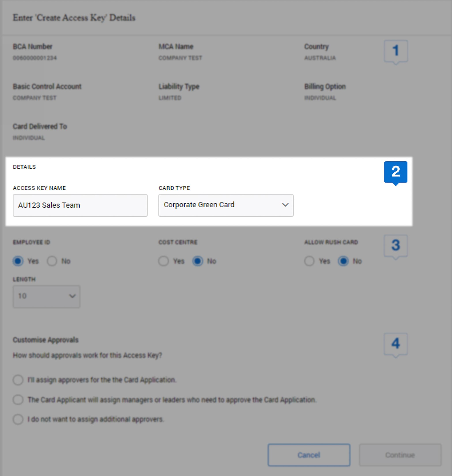Click the Continue button

tap(400, 455)
